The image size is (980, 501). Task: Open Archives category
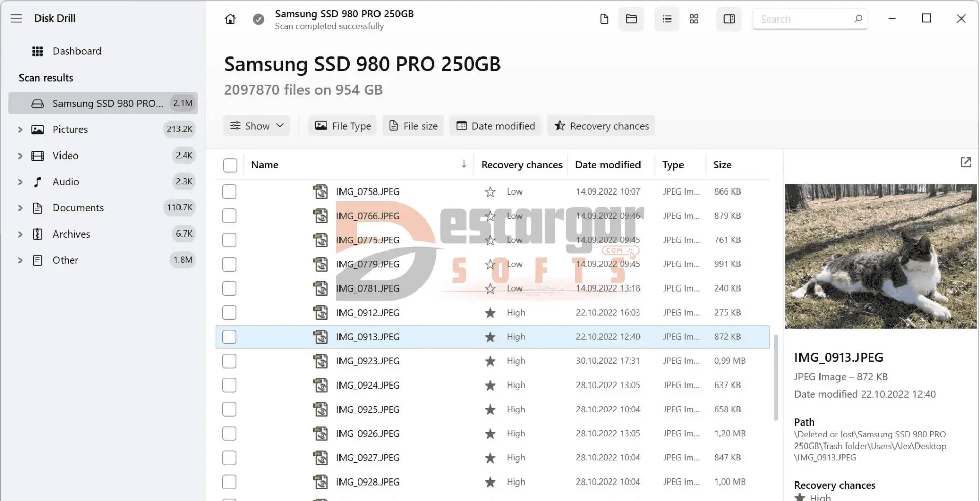(x=71, y=234)
